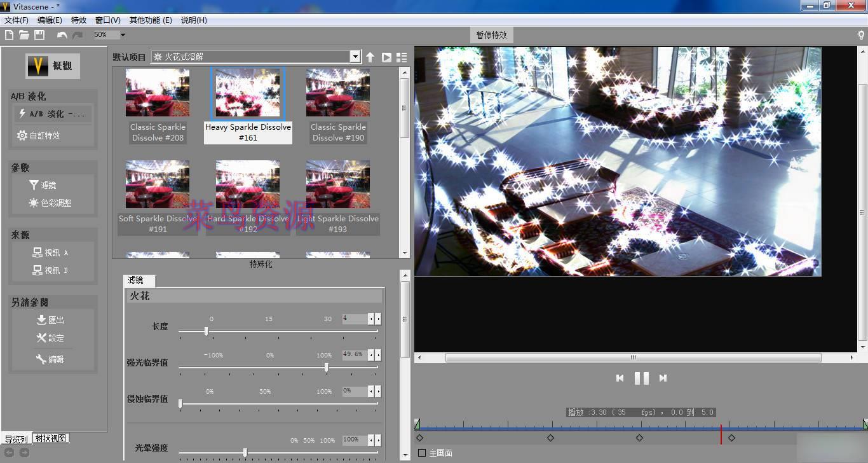Open 色彩調整 color adjustment
The image size is (868, 463).
[x=50, y=204]
